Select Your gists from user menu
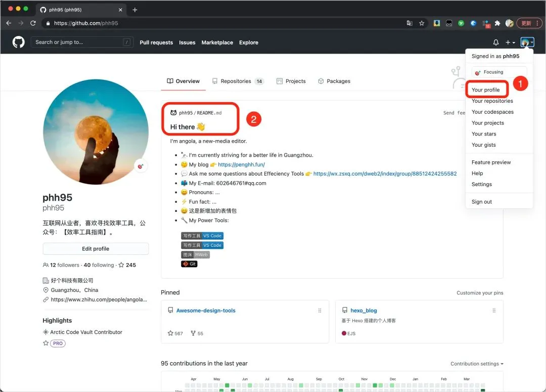The width and height of the screenshot is (546, 392). [483, 145]
